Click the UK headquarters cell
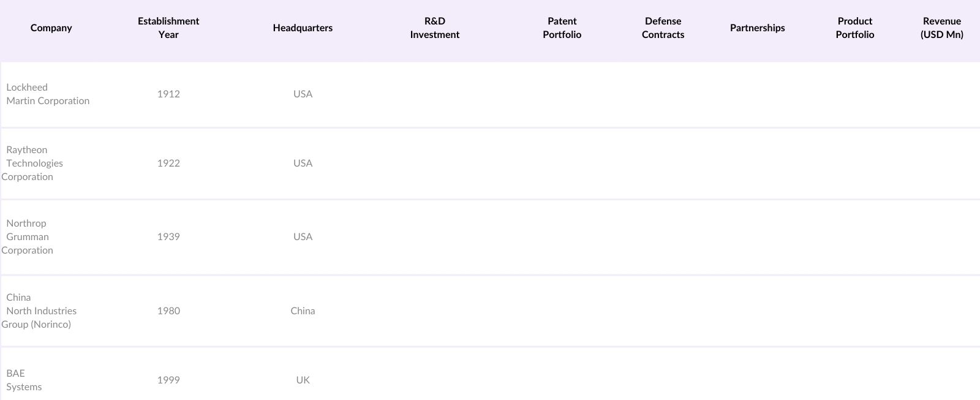Image resolution: width=980 pixels, height=400 pixels. click(x=303, y=380)
